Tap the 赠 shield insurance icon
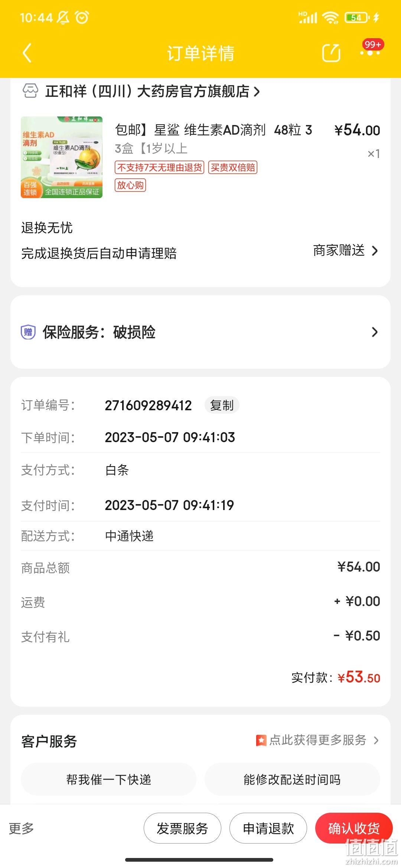The image size is (401, 868). tap(28, 332)
